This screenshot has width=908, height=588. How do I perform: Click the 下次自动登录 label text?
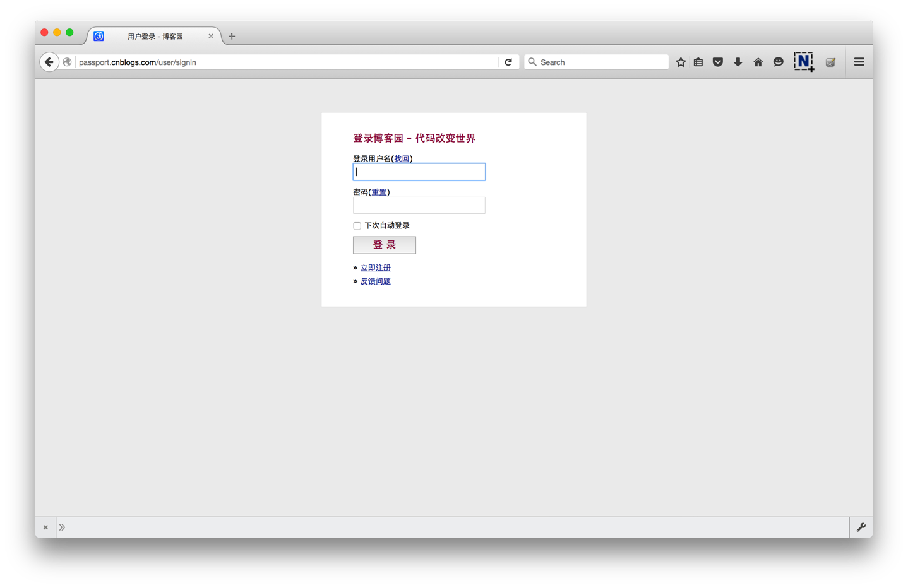387,225
